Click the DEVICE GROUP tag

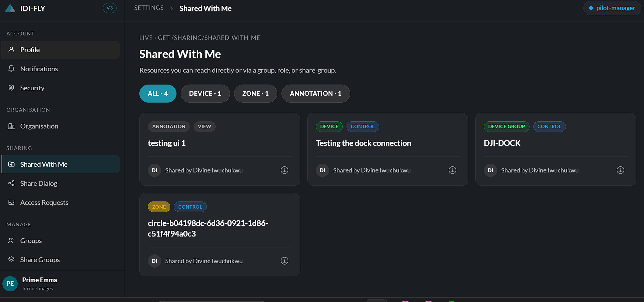click(x=506, y=126)
